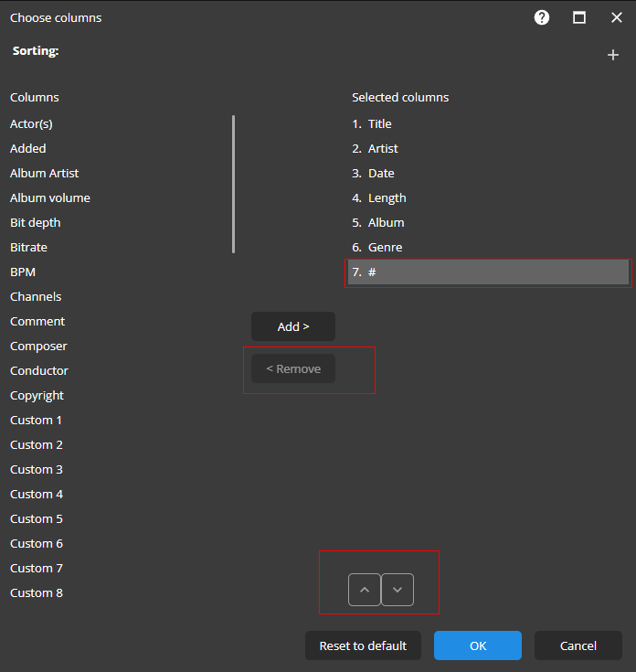Pick Composer in the Columns list

[38, 346]
